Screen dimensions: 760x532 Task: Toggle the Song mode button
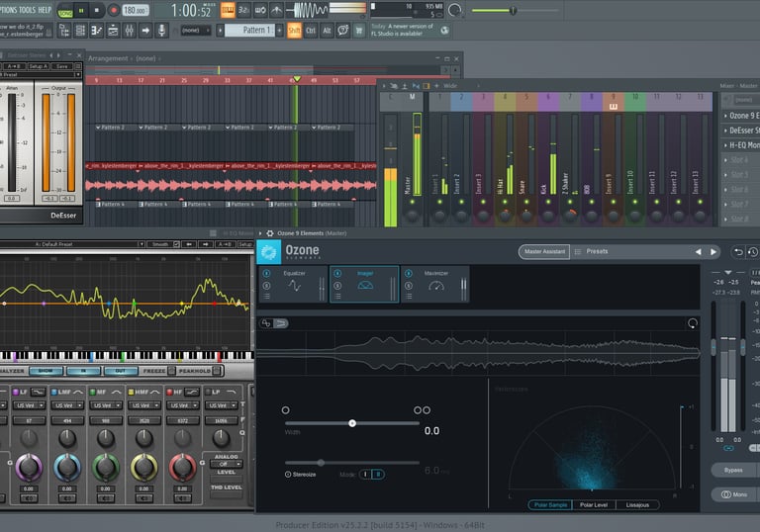click(x=65, y=13)
